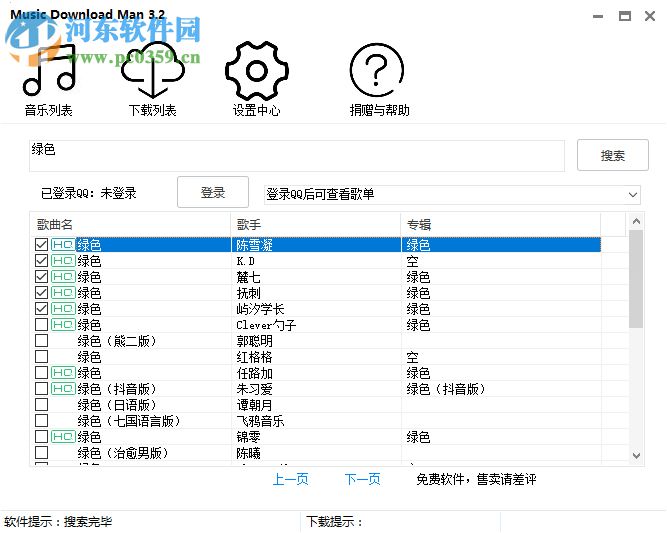Click the 下载提示 status bar entry

click(x=334, y=522)
